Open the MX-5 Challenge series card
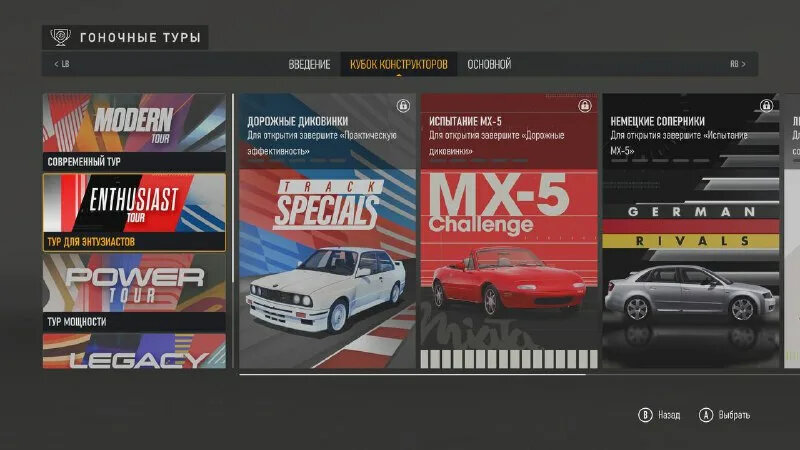Image resolution: width=800 pixels, height=450 pixels. [509, 231]
